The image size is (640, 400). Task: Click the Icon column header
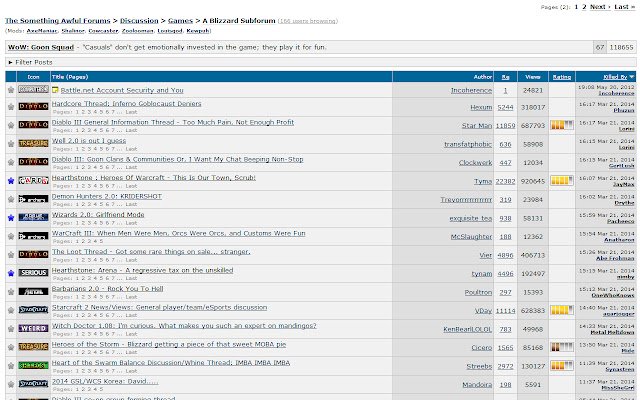33,77
